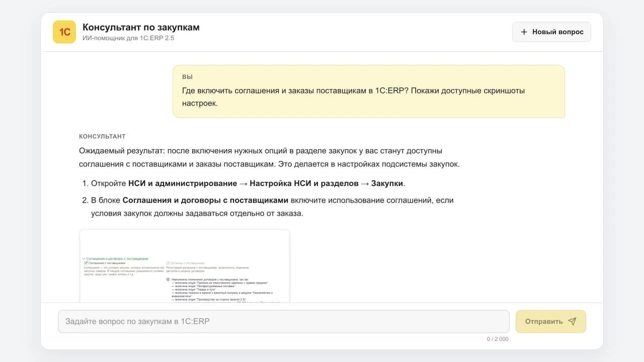Viewport: 644px width, 362px height.
Task: Collapse Соглашения и договоры с поставщиками section
Action: [x=84, y=258]
